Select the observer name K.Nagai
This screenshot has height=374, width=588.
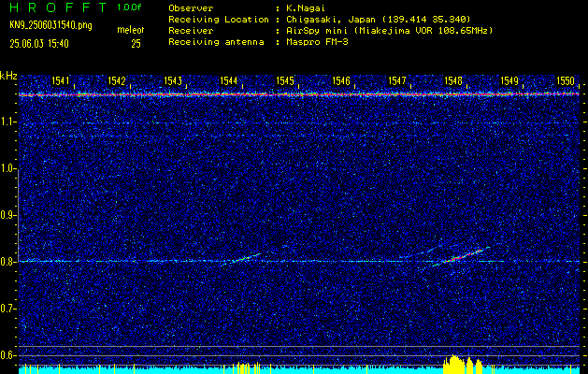[306, 7]
